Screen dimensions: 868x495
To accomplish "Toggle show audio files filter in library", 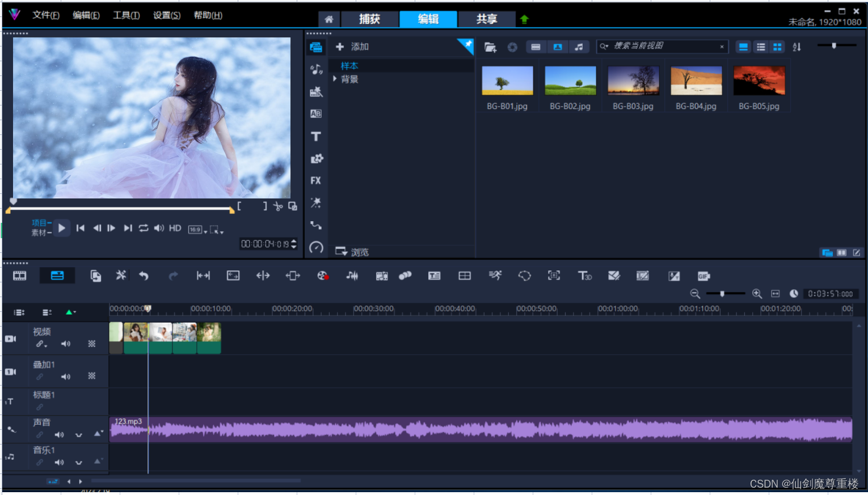I will click(579, 47).
